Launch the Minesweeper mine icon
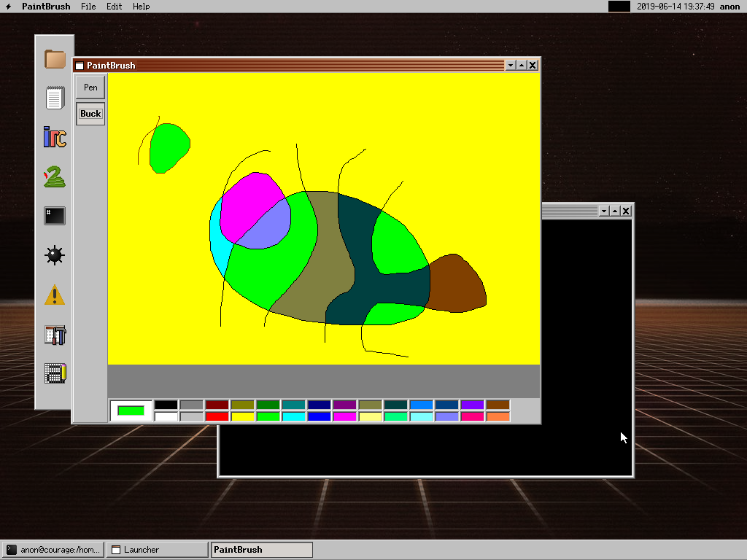The width and height of the screenshot is (747, 560). point(55,255)
